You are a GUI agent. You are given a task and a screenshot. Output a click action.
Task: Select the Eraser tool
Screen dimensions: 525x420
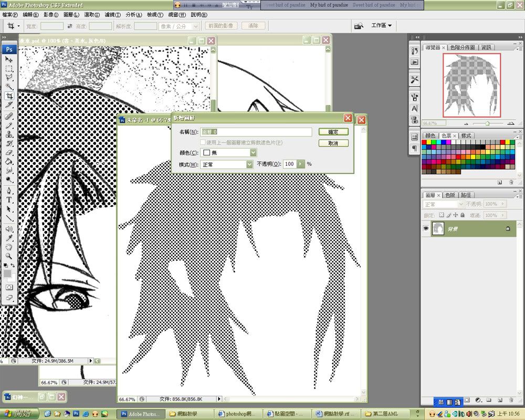pos(9,152)
